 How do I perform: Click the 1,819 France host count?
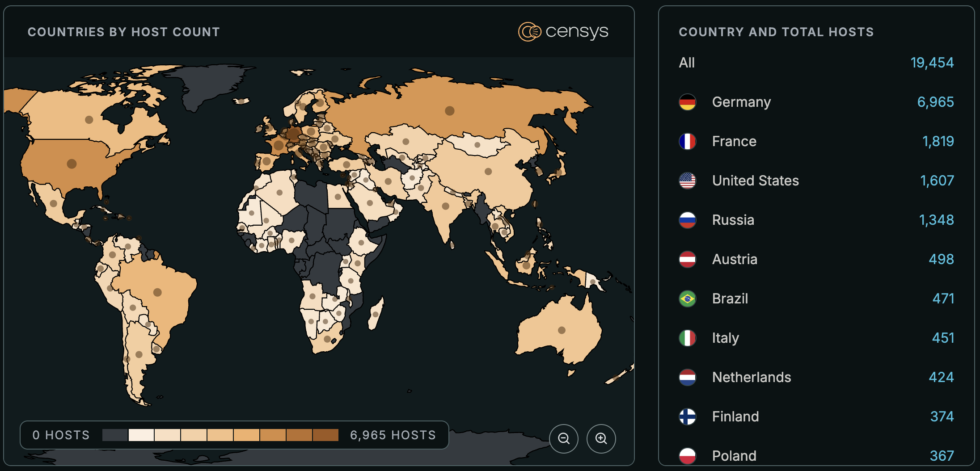coord(938,141)
